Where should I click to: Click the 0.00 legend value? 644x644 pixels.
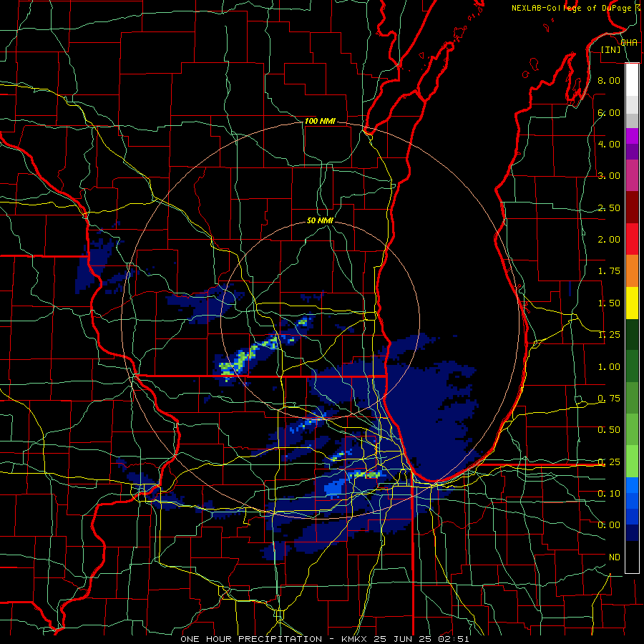609,525
